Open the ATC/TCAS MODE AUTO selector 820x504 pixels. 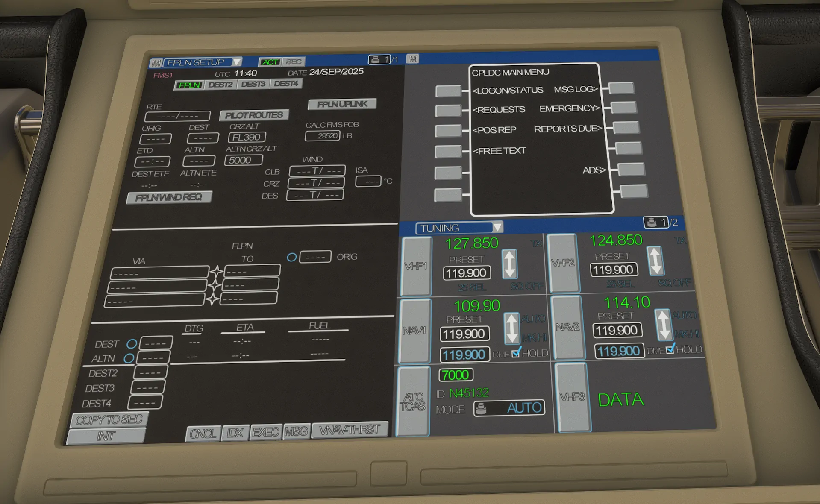pyautogui.click(x=509, y=408)
